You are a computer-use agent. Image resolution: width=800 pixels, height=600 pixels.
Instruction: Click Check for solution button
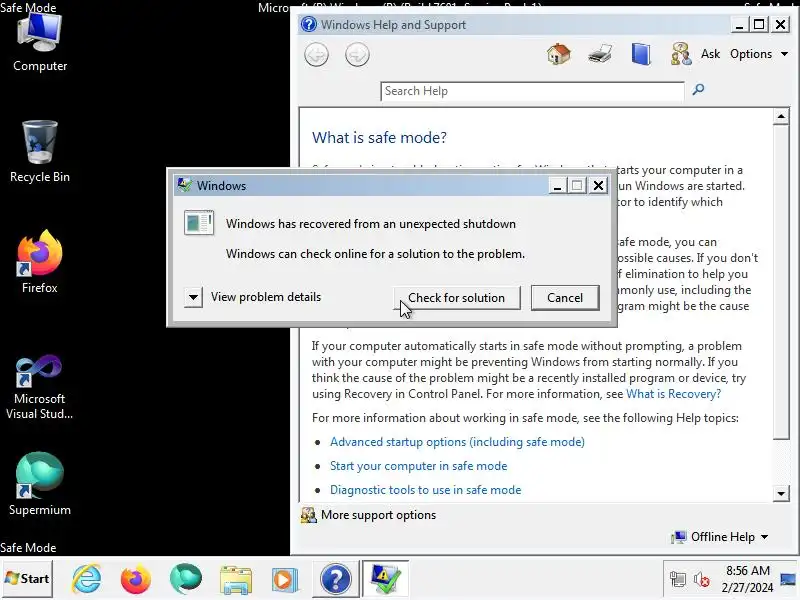click(457, 297)
